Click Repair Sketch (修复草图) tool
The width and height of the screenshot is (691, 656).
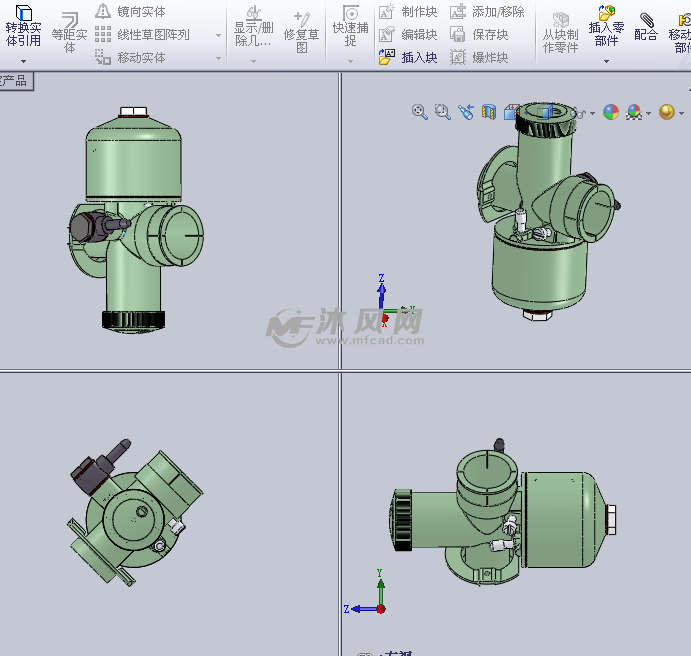(301, 30)
